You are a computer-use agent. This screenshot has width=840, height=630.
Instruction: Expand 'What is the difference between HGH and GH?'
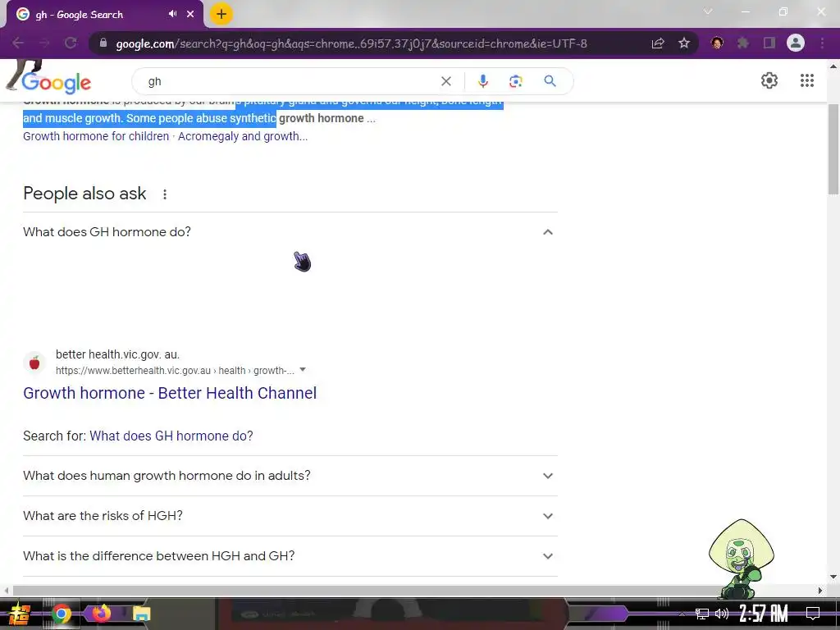[x=290, y=556]
